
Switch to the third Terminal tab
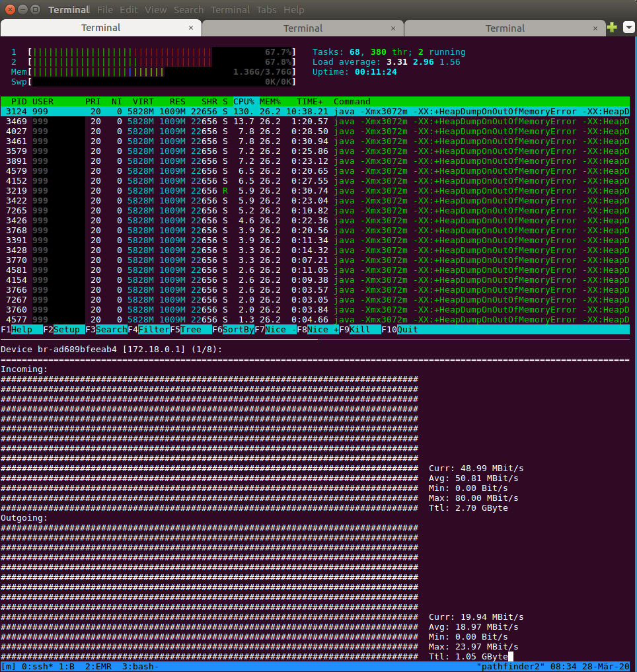(505, 28)
